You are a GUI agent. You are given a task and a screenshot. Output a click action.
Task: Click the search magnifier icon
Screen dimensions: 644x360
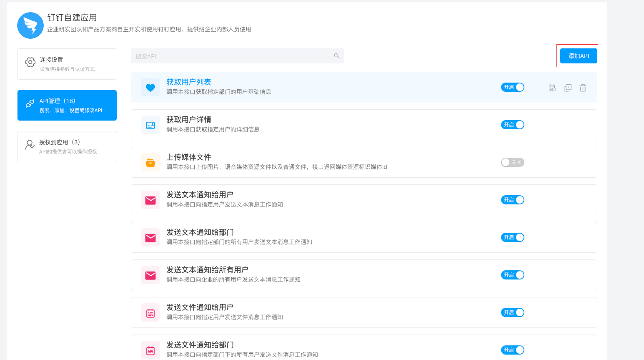pos(337,56)
